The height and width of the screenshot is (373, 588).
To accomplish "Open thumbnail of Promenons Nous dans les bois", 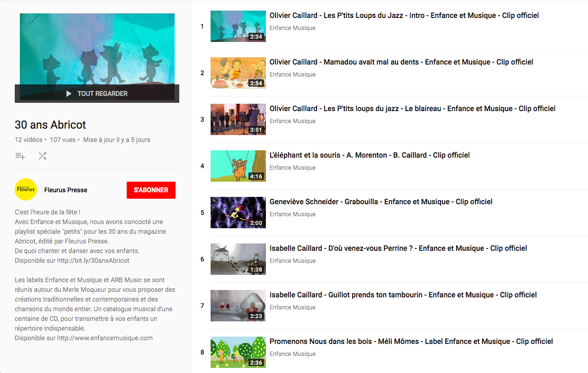I will [x=238, y=352].
